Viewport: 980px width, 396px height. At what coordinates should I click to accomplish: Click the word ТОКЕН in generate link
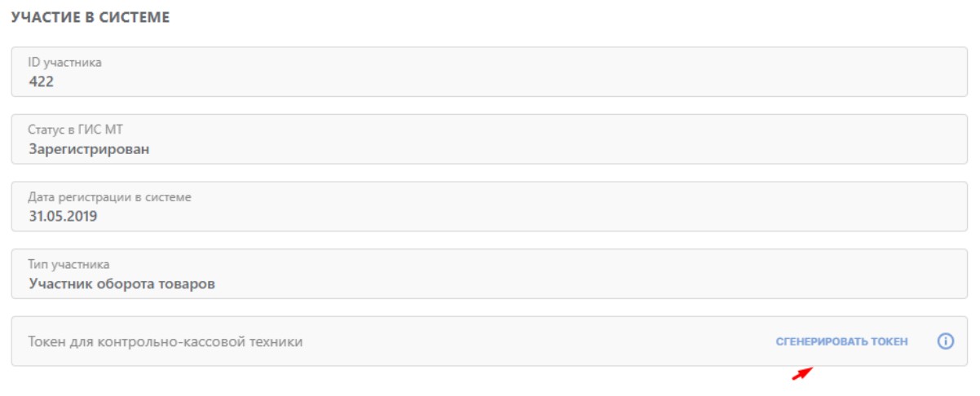(889, 342)
